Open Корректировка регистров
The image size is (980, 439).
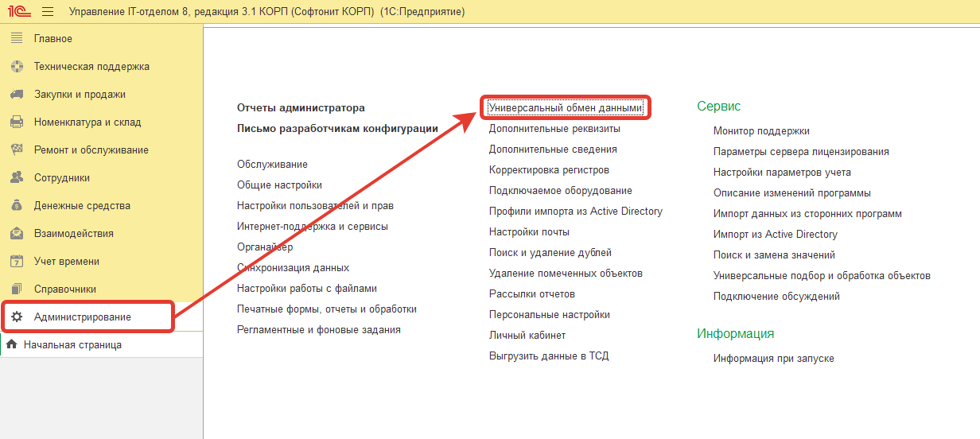tap(549, 170)
